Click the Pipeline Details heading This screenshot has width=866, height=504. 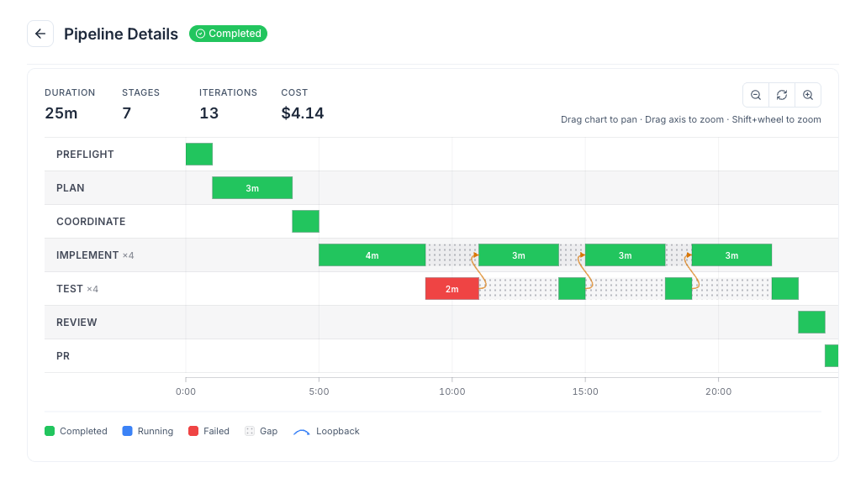[x=121, y=34]
